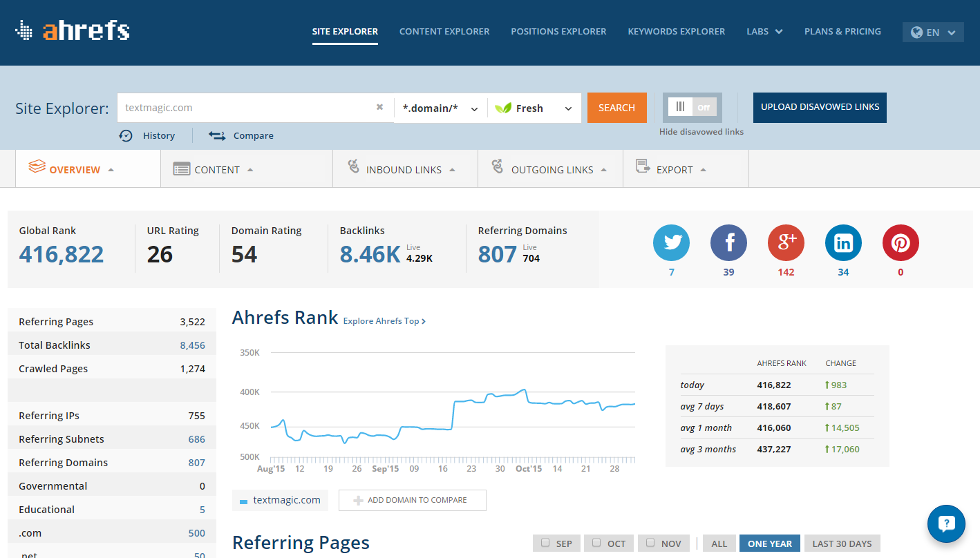
Task: Click the orange Search button
Action: 617,108
